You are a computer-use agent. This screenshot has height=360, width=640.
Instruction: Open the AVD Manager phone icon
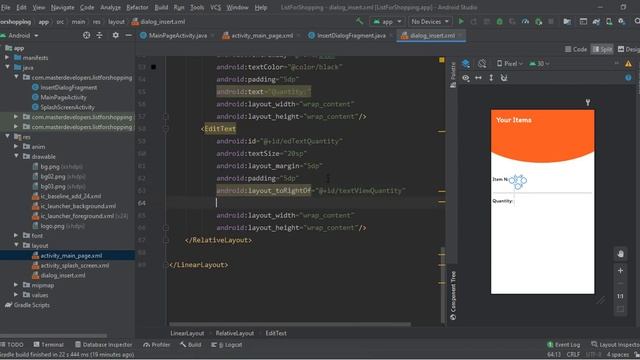click(609, 21)
